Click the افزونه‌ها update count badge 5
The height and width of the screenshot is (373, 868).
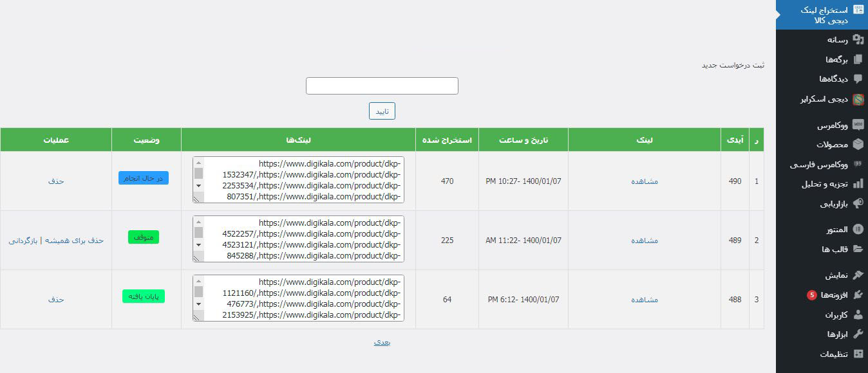coord(811,295)
